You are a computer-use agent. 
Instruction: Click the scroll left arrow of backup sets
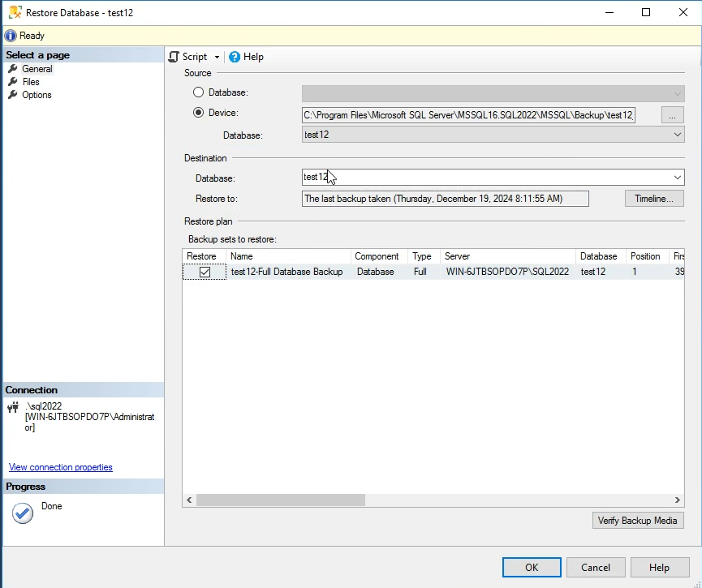click(189, 500)
